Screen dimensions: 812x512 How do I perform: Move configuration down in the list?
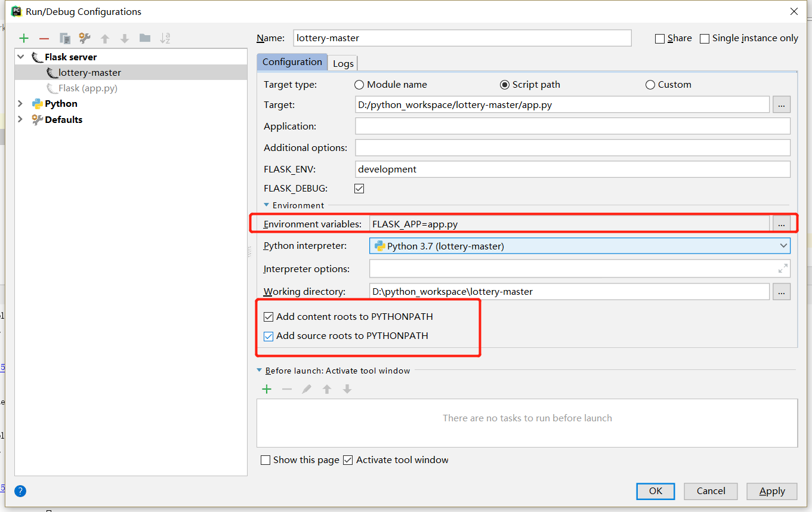[x=125, y=39]
